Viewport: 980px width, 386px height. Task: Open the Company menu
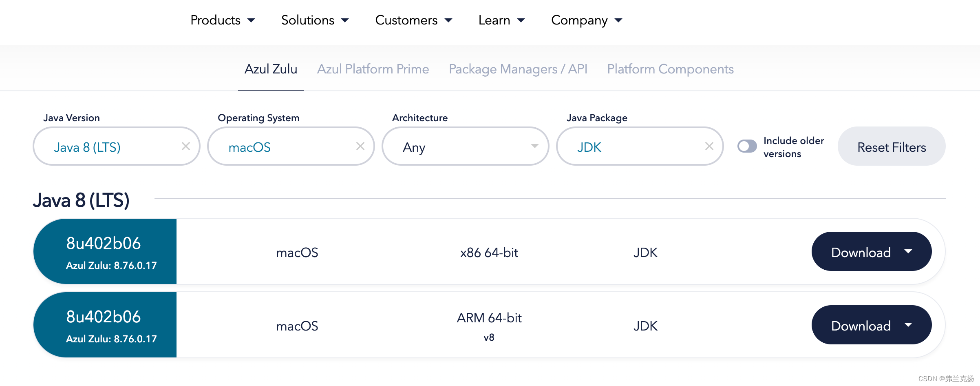587,20
